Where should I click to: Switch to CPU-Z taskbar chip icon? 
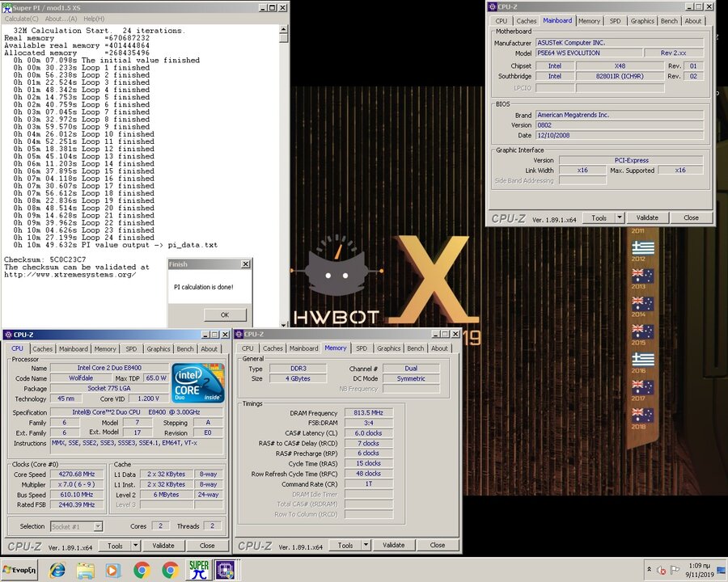coord(226,570)
